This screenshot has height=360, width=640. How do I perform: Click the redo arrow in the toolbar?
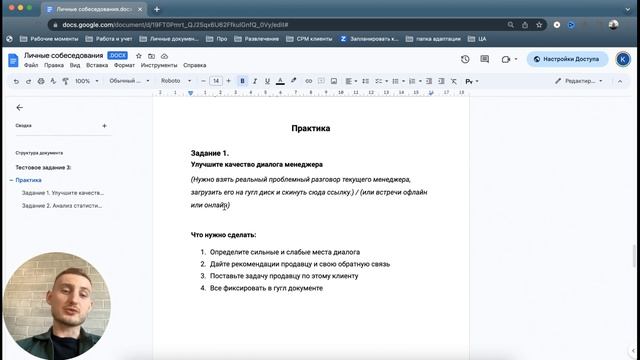(x=28, y=81)
